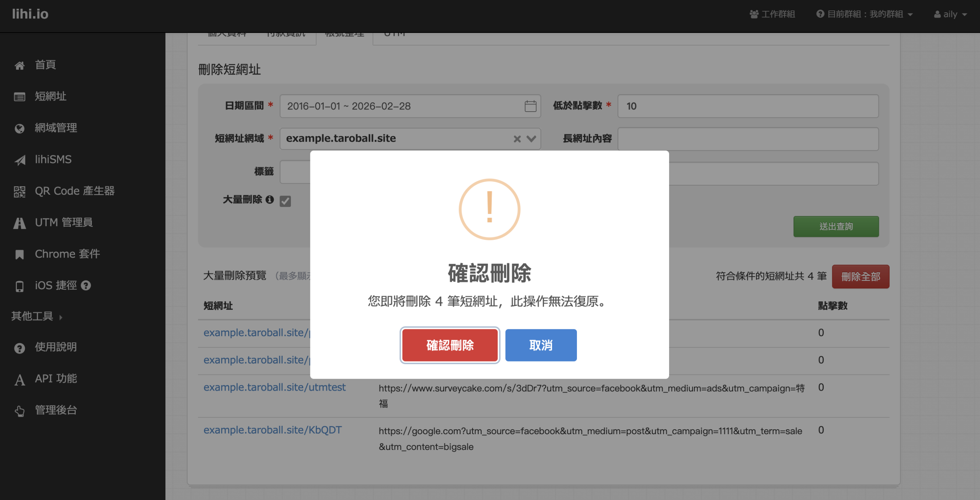
Task: Toggle the 大量刪除 checkbox
Action: click(x=285, y=201)
